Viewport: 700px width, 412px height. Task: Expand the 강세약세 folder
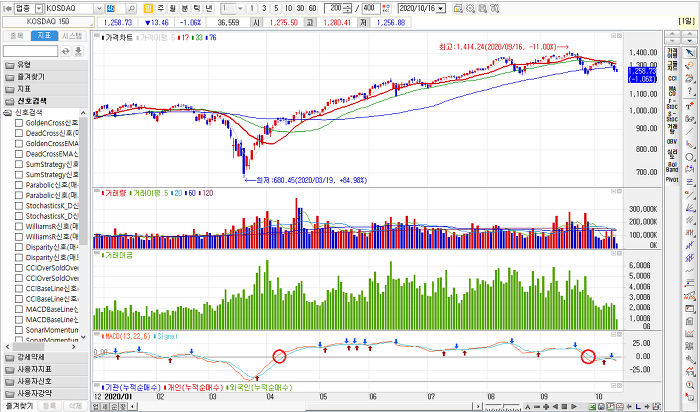pos(45,358)
